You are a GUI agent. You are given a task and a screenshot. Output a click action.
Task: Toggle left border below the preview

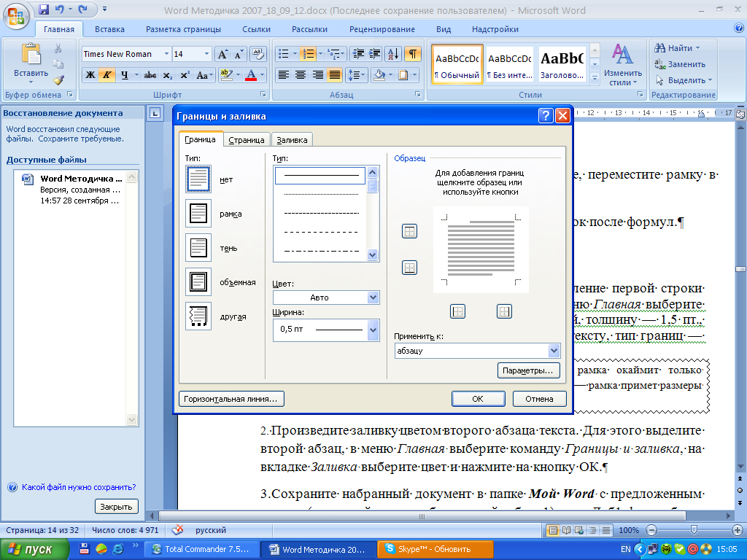457,311
